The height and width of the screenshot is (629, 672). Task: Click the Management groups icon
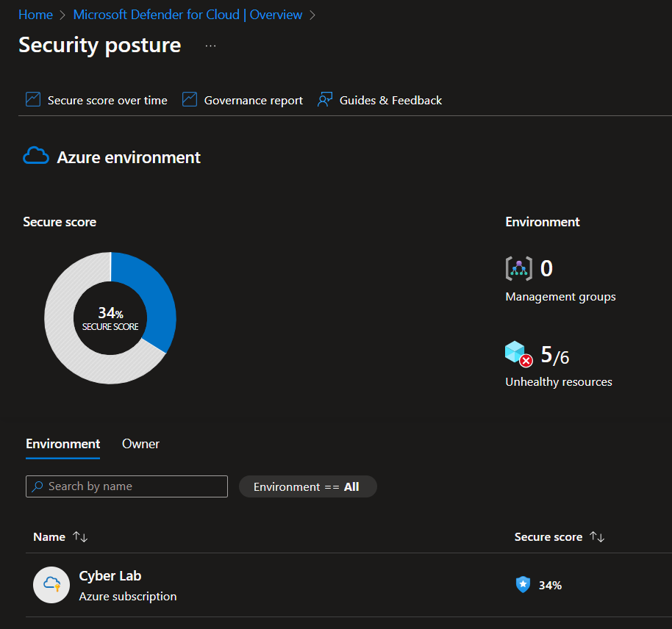519,269
